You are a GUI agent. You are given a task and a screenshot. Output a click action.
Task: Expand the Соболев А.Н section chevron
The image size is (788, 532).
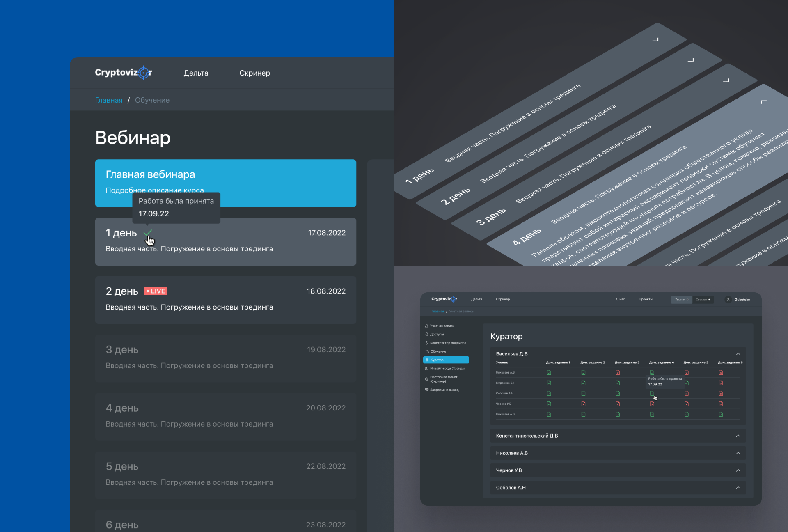click(x=738, y=488)
